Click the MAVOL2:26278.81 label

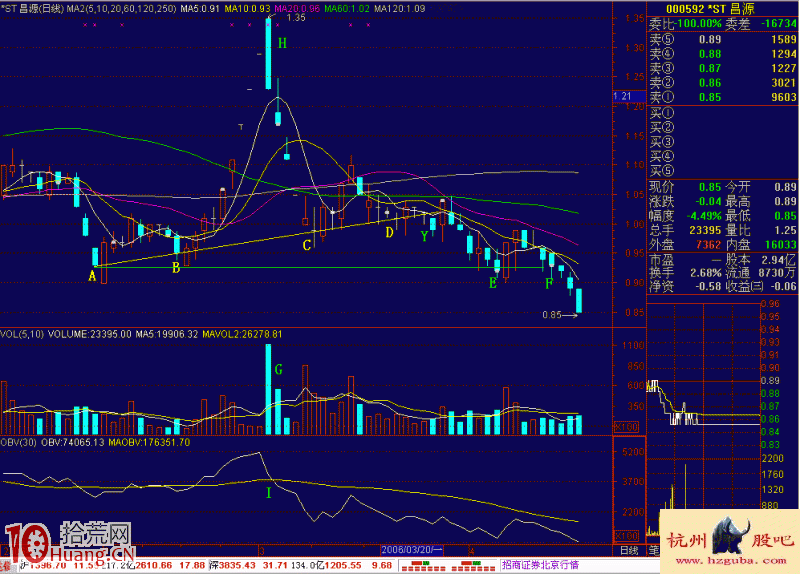coord(242,335)
